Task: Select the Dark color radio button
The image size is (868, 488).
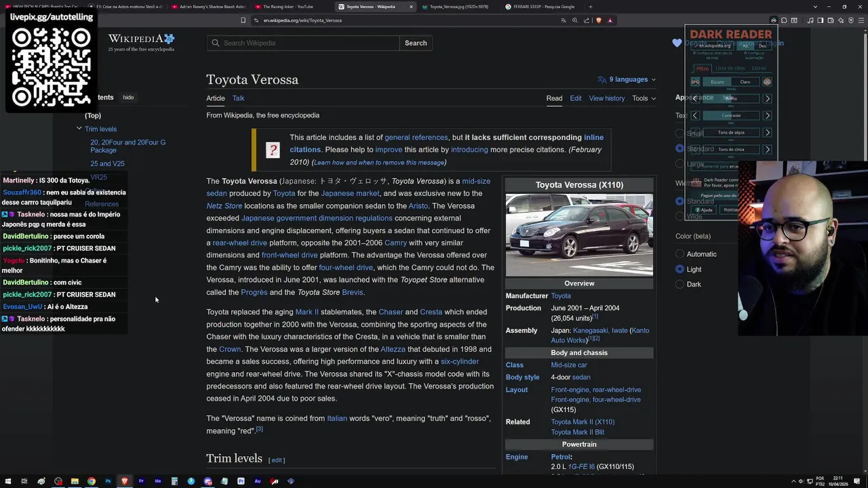Action: 679,284
